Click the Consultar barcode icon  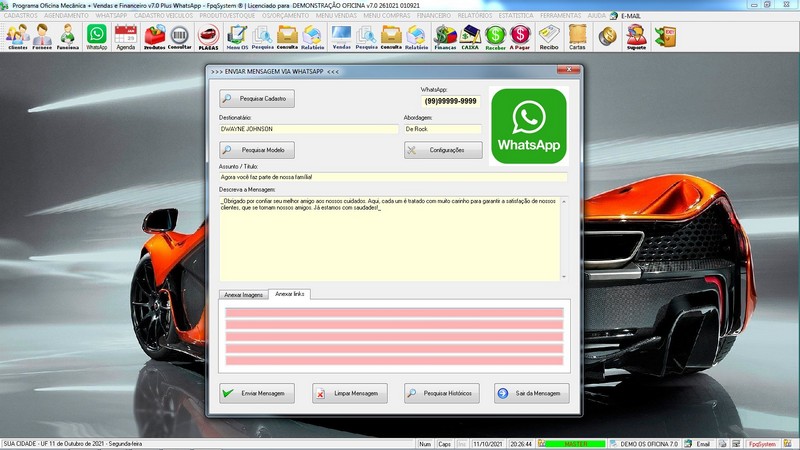[180, 37]
